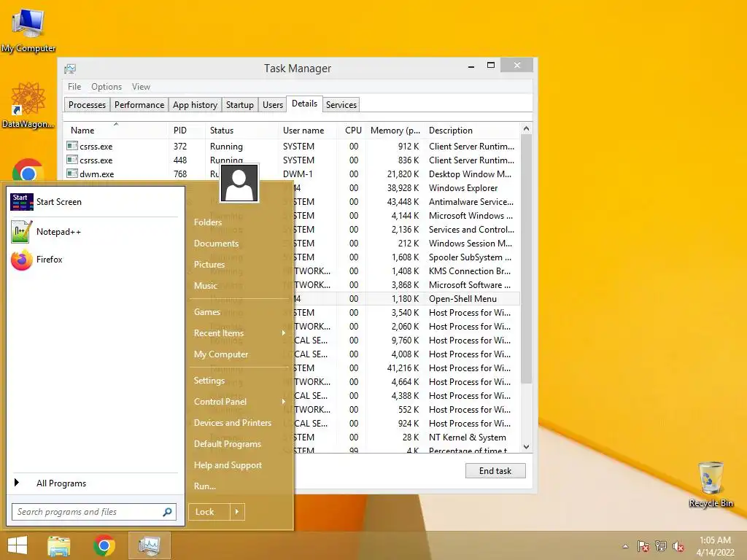The height and width of the screenshot is (560, 747).
Task: Select the dwm.exe process row
Action: (x=293, y=174)
